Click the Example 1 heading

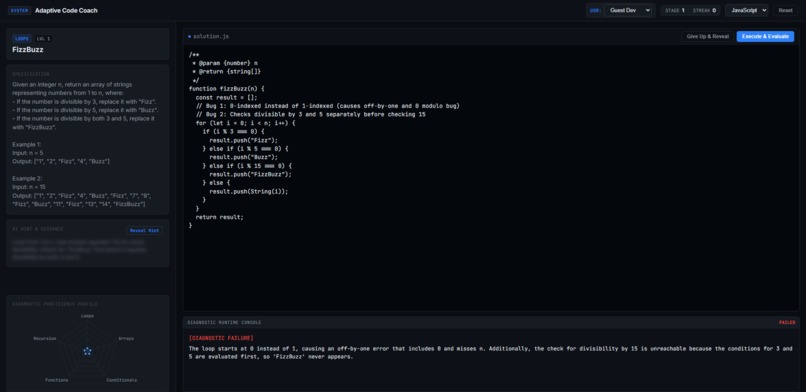(x=26, y=144)
